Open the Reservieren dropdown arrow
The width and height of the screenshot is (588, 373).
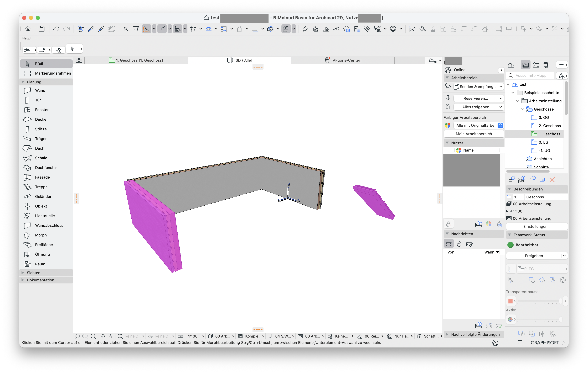click(x=501, y=98)
